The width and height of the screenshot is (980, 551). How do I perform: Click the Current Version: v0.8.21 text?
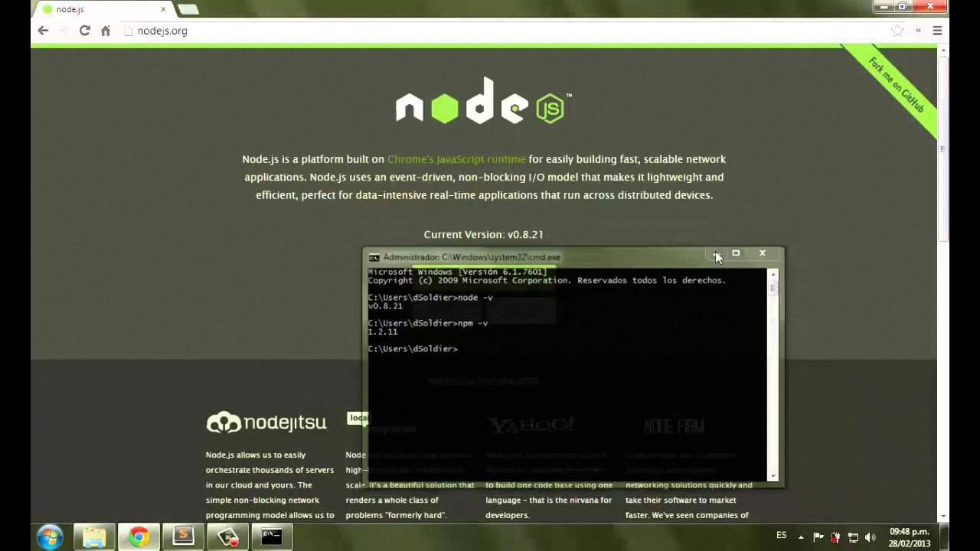click(x=483, y=234)
